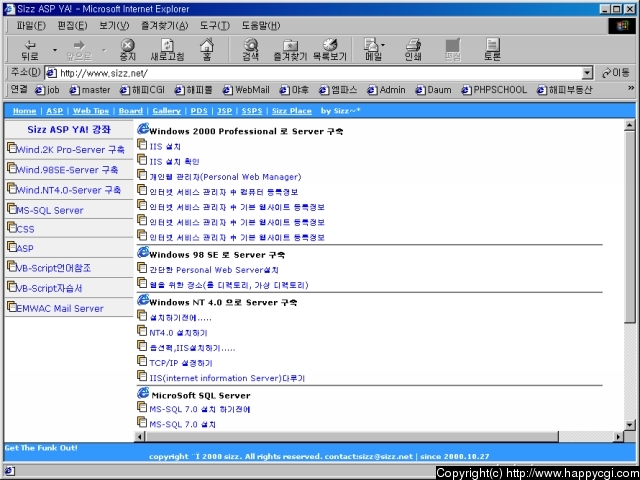
Task: Open the Daum link bookmark
Action: [x=433, y=90]
